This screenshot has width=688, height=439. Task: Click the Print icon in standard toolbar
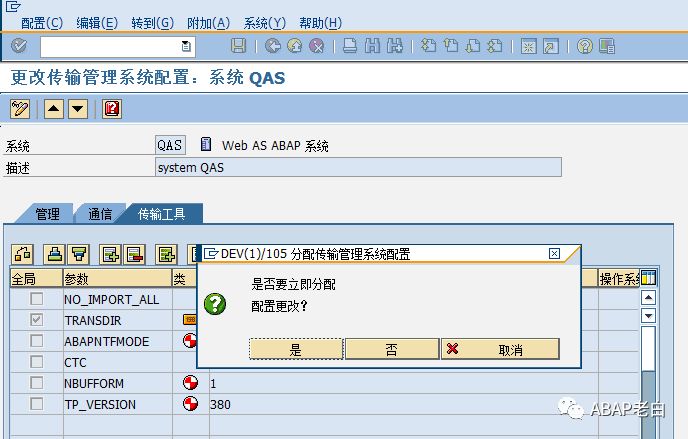point(350,46)
